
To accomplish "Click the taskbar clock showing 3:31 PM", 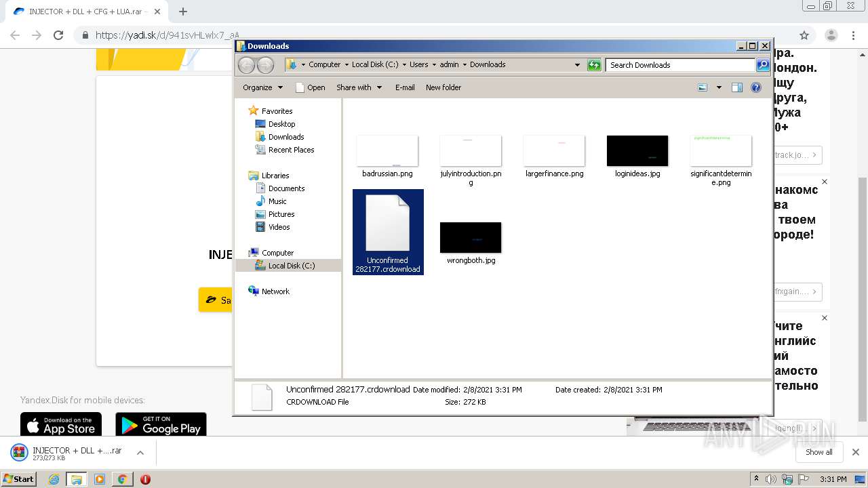I will coord(833,479).
